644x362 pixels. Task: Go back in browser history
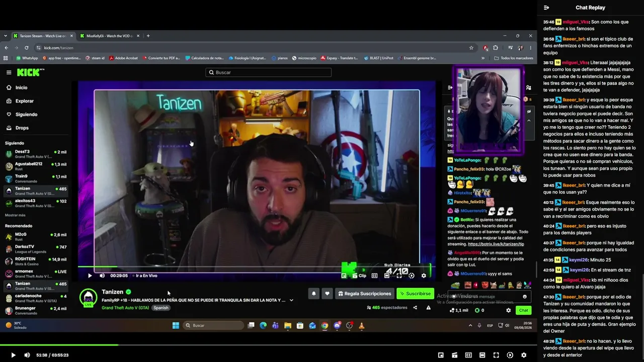point(6,48)
